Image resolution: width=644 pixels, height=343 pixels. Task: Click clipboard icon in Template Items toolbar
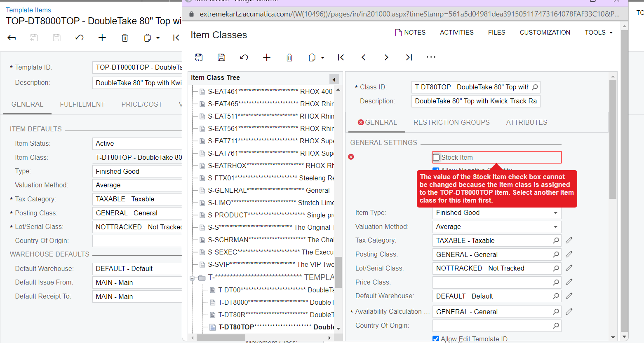[148, 38]
